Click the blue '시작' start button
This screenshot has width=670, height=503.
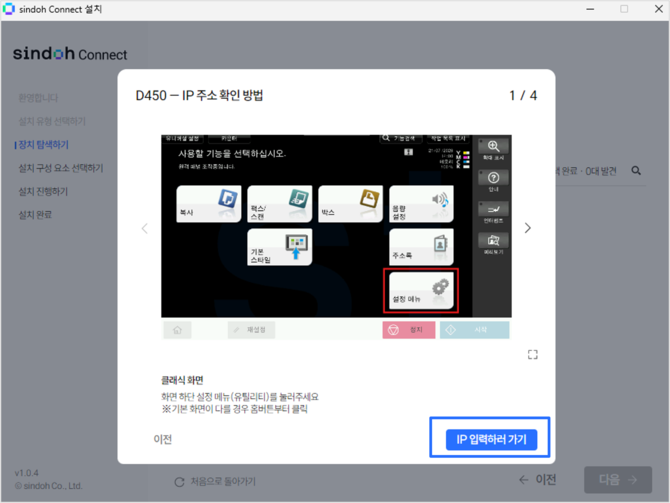coord(474,330)
